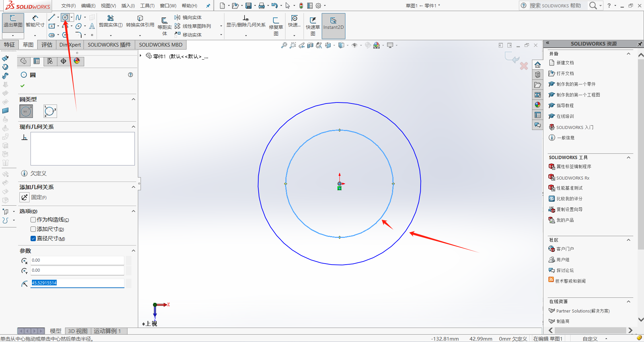The height and width of the screenshot is (342, 644).
Task: Enable 作为构造线 (For construction) checkbox
Action: (x=33, y=220)
